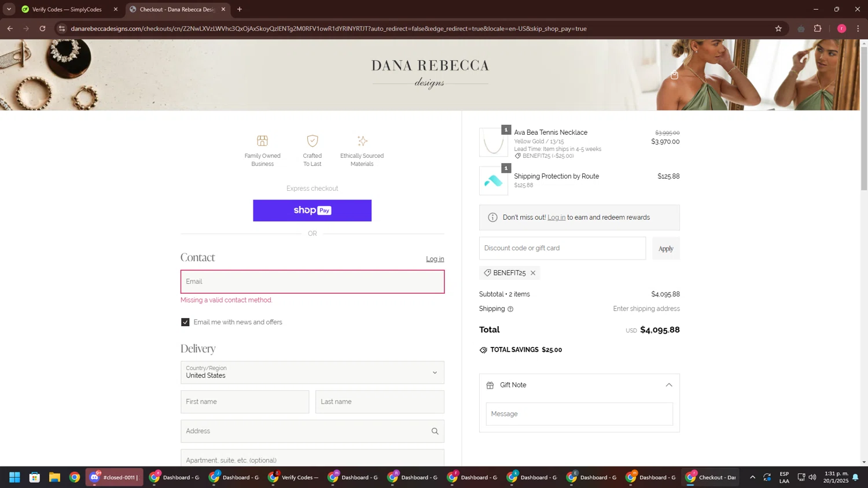Screen dimensions: 868x488
Task: Open a new browser tab
Action: [x=240, y=9]
